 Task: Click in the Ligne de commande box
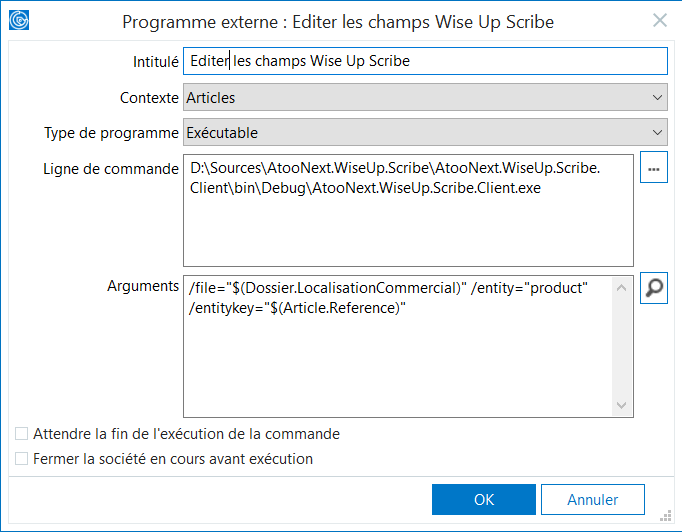(408, 210)
